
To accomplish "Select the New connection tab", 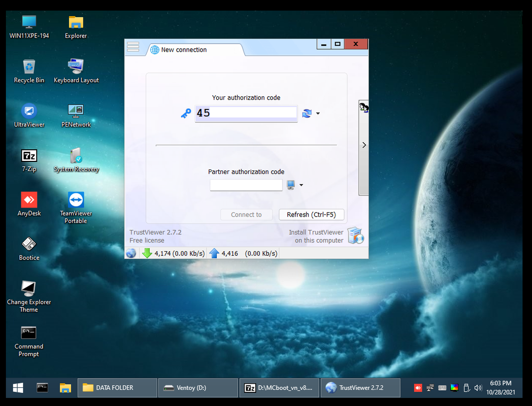I will coord(195,50).
